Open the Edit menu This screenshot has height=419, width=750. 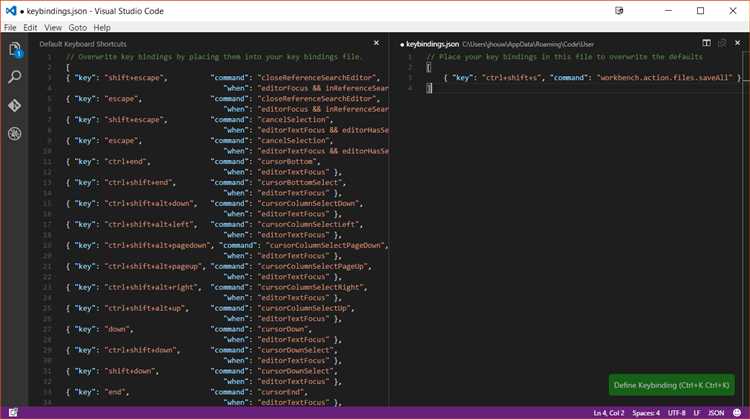point(31,27)
